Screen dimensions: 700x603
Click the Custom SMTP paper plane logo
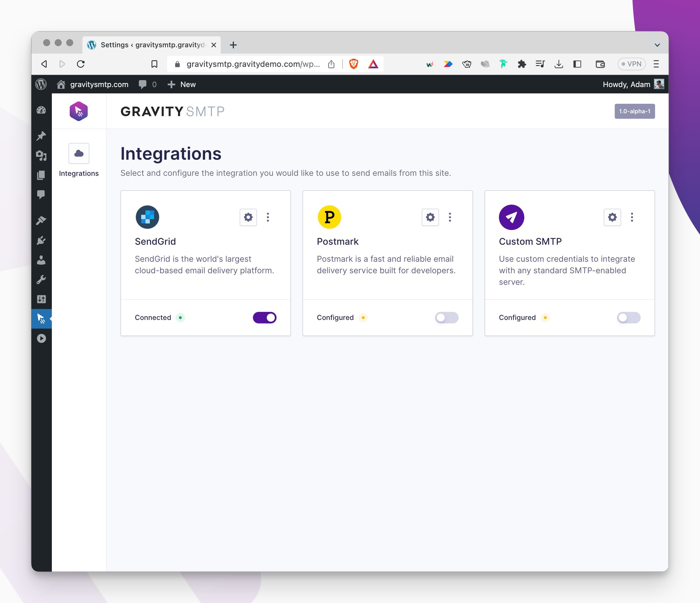pyautogui.click(x=512, y=217)
